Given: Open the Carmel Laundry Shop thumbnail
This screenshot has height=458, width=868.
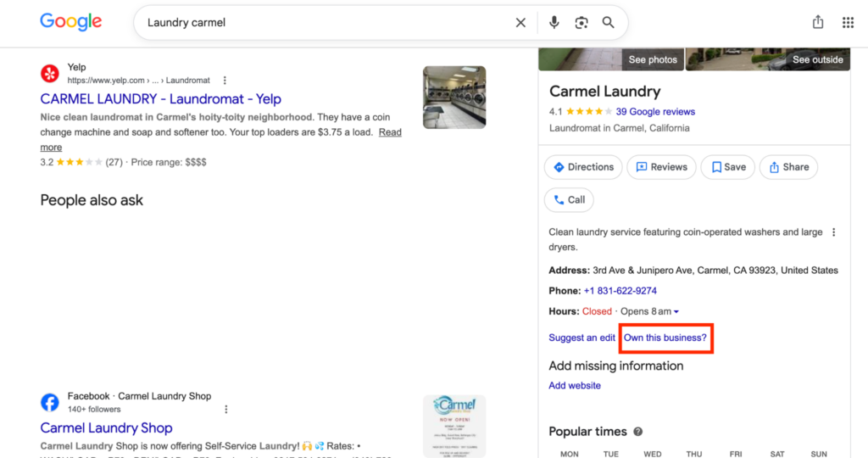Looking at the screenshot, I should click(454, 426).
